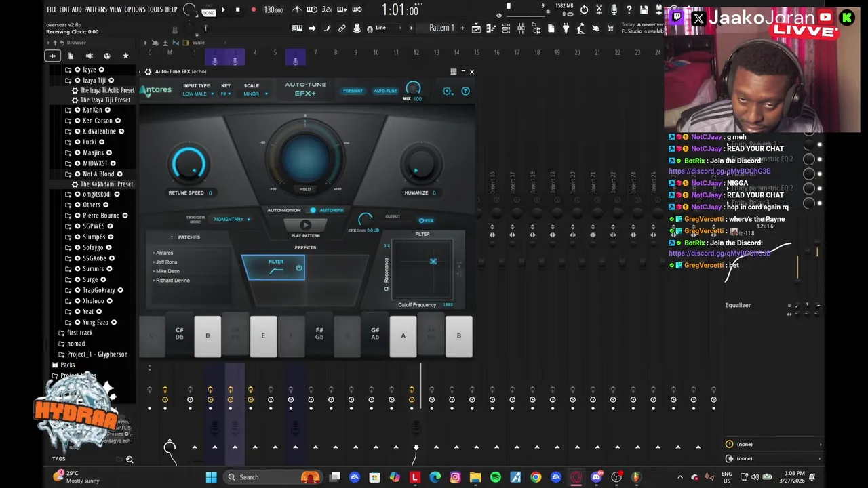Viewport: 868px width, 488px height.
Task: Click the D key on Auto-Tune keyboard
Action: tap(208, 336)
